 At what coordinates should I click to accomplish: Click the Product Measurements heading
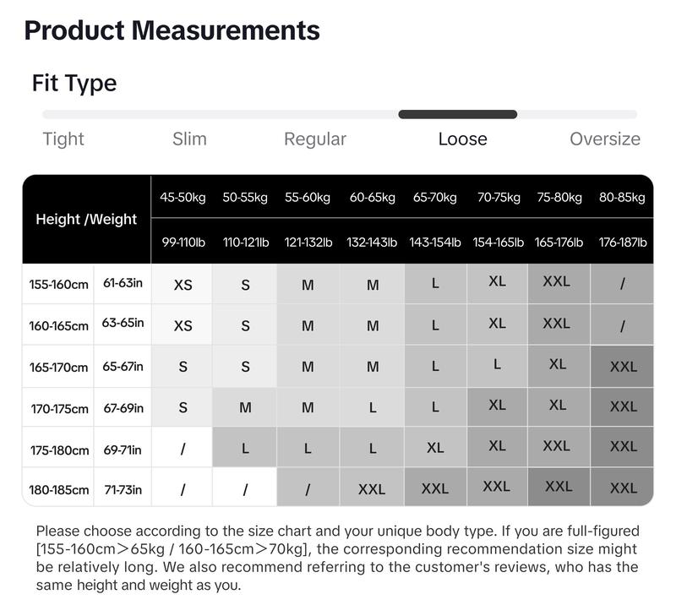pos(172,30)
